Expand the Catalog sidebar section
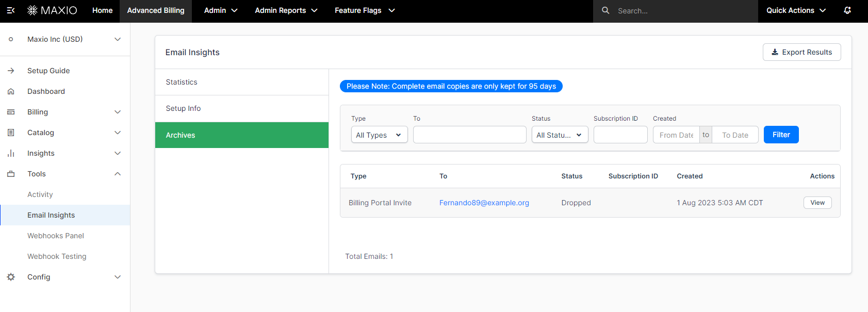This screenshot has width=868, height=312. (118, 133)
